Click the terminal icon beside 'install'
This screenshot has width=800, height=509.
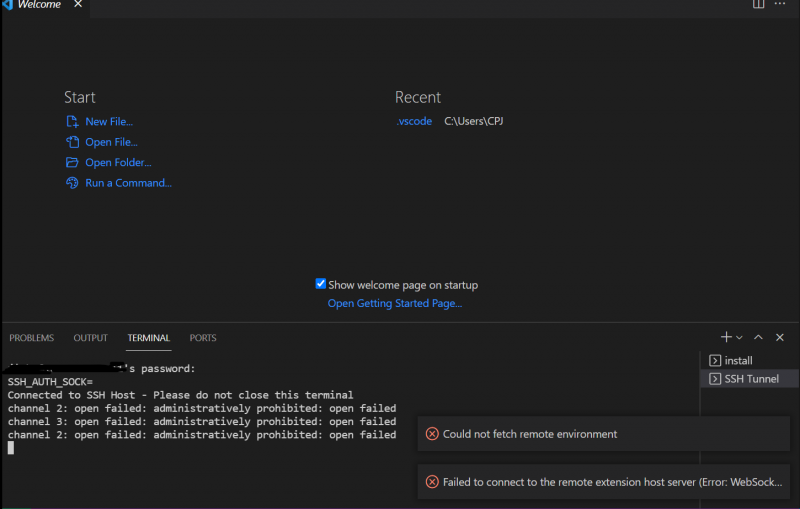(x=714, y=360)
